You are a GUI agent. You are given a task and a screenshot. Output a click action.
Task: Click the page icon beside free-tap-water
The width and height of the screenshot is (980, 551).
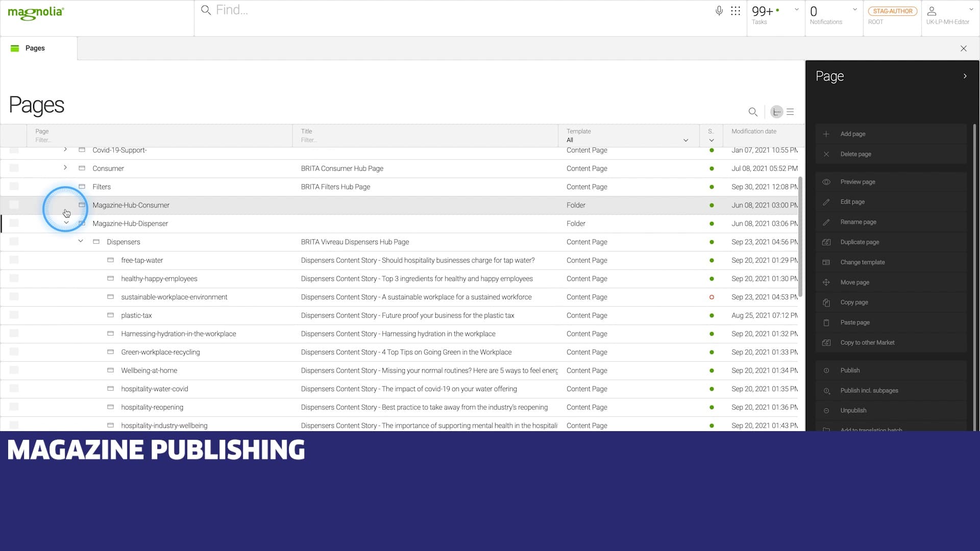click(110, 260)
